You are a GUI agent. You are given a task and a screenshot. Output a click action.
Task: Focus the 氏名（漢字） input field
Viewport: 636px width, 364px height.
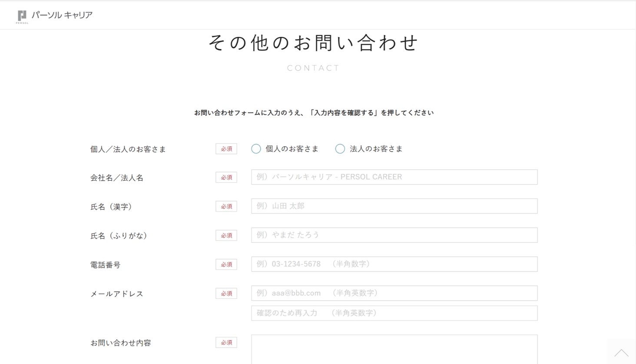click(x=394, y=206)
